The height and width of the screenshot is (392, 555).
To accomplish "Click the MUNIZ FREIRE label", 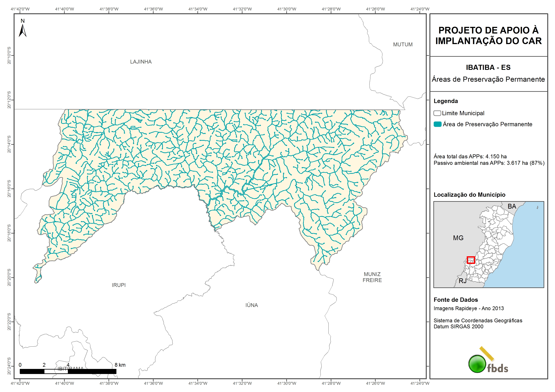I will point(372,277).
